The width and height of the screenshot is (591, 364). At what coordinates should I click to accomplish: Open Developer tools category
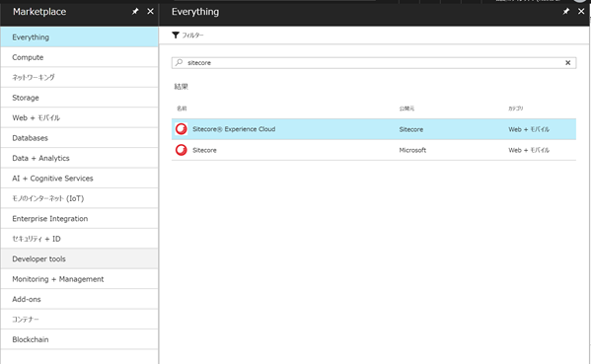(79, 258)
